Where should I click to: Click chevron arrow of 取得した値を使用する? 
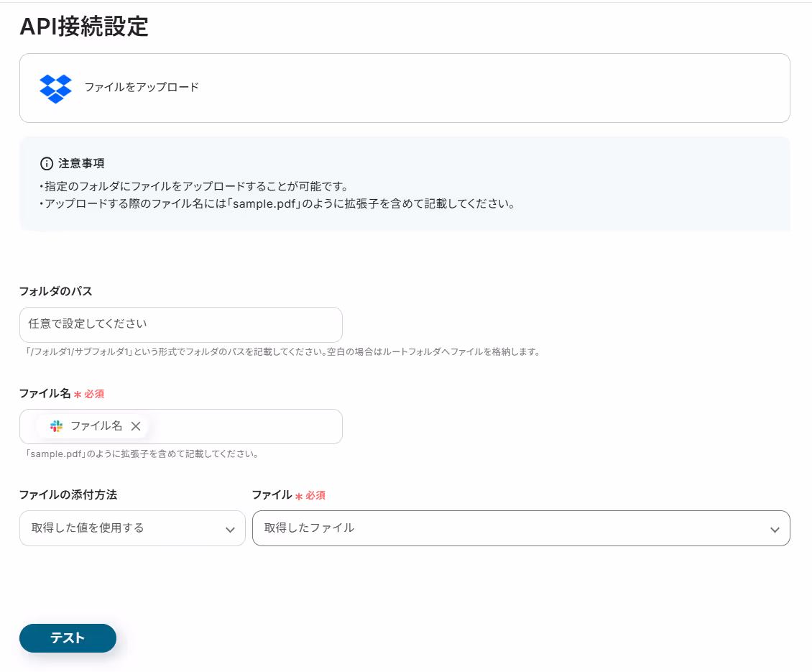(230, 530)
